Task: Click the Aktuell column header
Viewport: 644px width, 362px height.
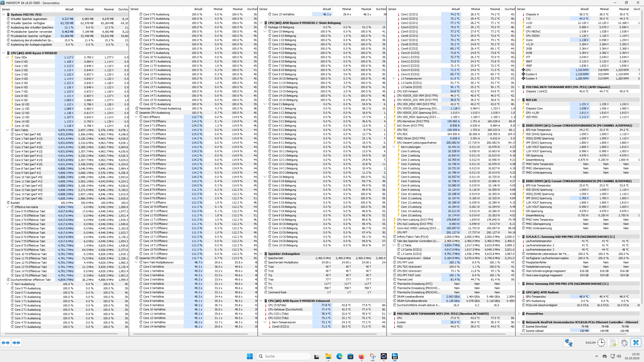Action: [69, 9]
